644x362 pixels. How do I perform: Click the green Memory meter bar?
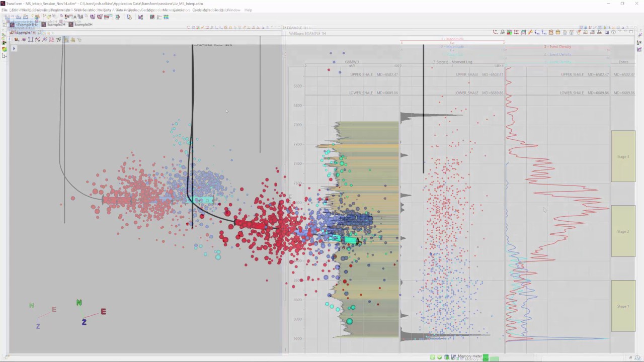pyautogui.click(x=486, y=357)
